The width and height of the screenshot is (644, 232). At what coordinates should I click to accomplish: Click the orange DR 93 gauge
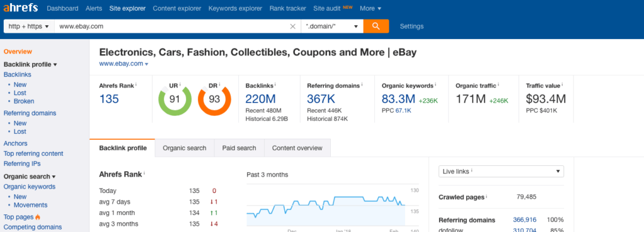coord(214,99)
